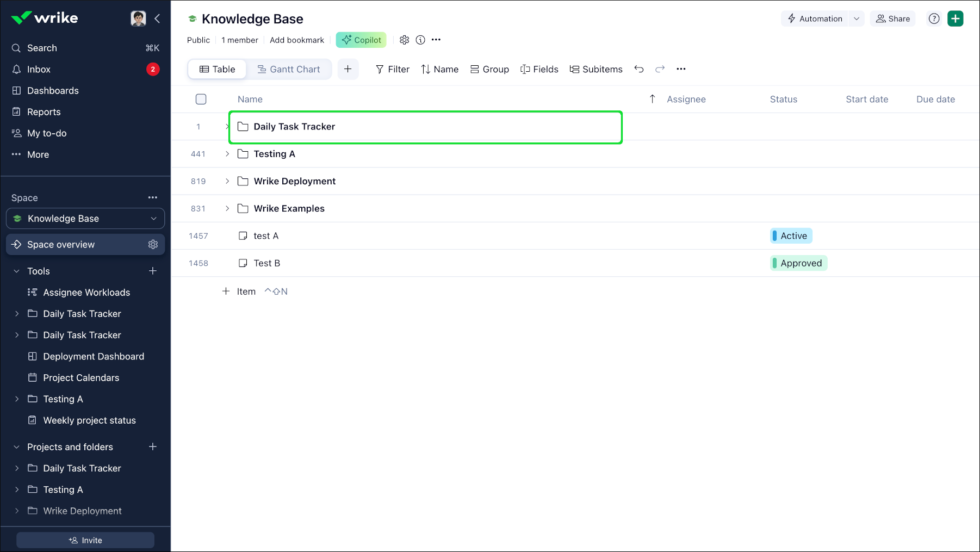Expand the Wrike Examples folder row

coord(227,208)
